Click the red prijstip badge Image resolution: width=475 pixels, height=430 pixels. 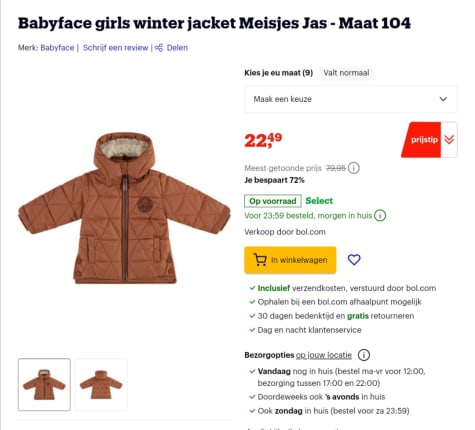[421, 140]
